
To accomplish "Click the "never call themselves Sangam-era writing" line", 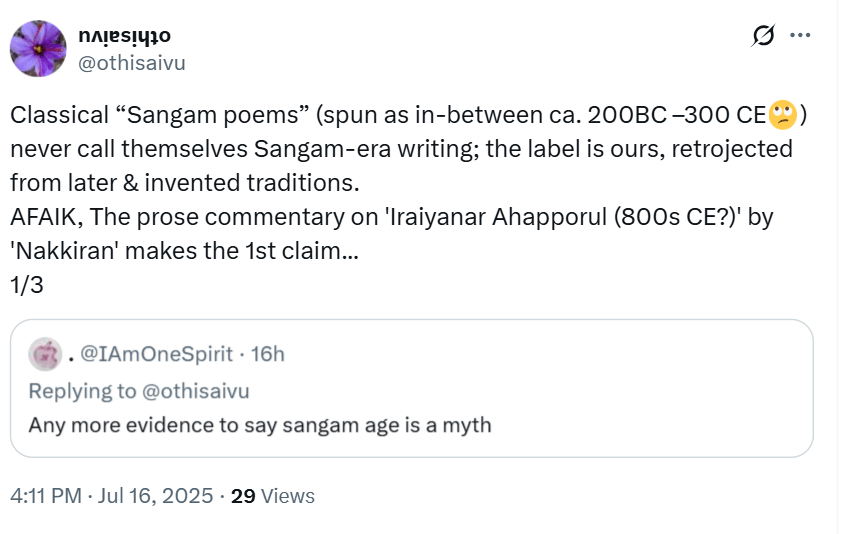I will pyautogui.click(x=400, y=150).
